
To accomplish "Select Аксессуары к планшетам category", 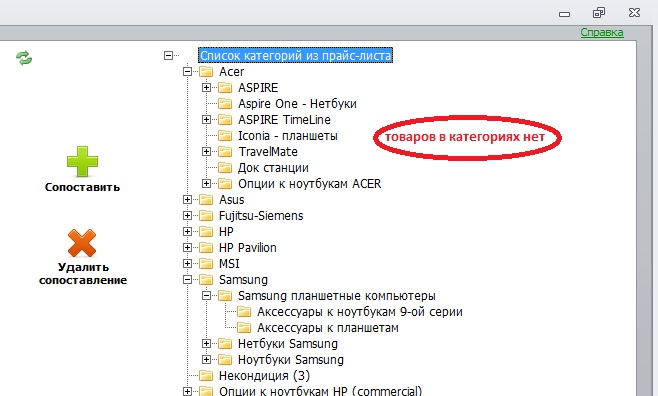I will point(328,328).
